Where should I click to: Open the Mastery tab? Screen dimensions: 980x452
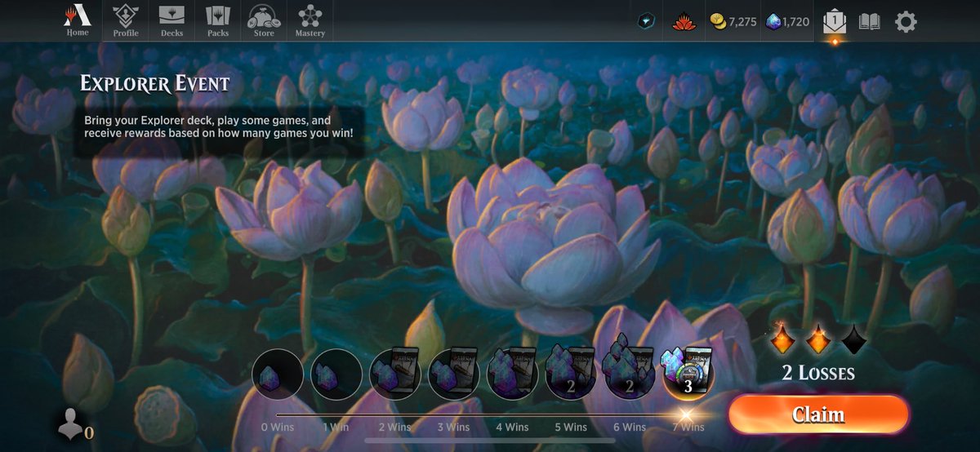(310, 20)
